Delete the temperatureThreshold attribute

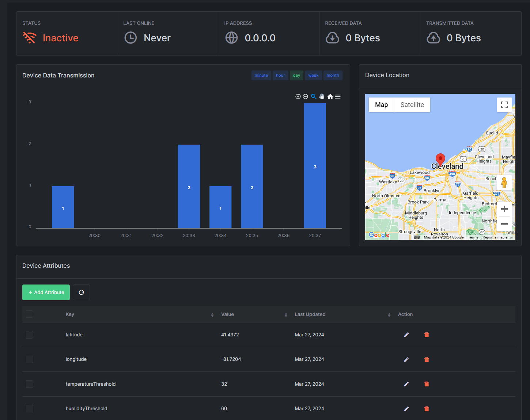427,384
